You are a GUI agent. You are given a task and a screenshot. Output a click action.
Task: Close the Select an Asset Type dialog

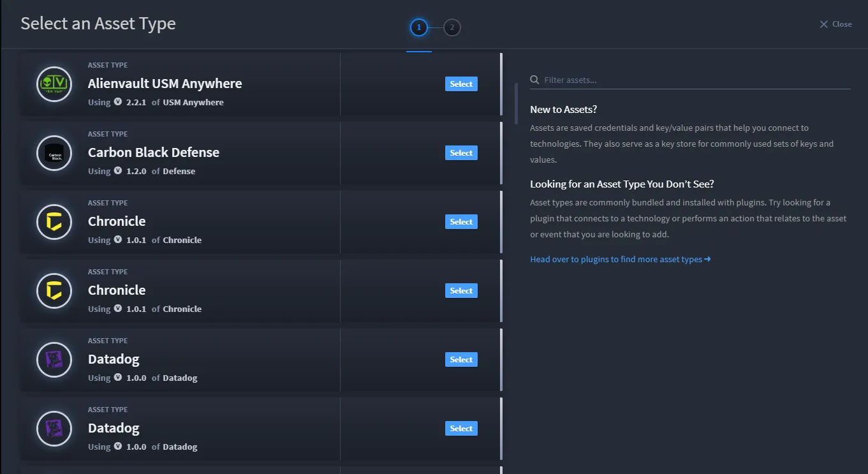[835, 24]
